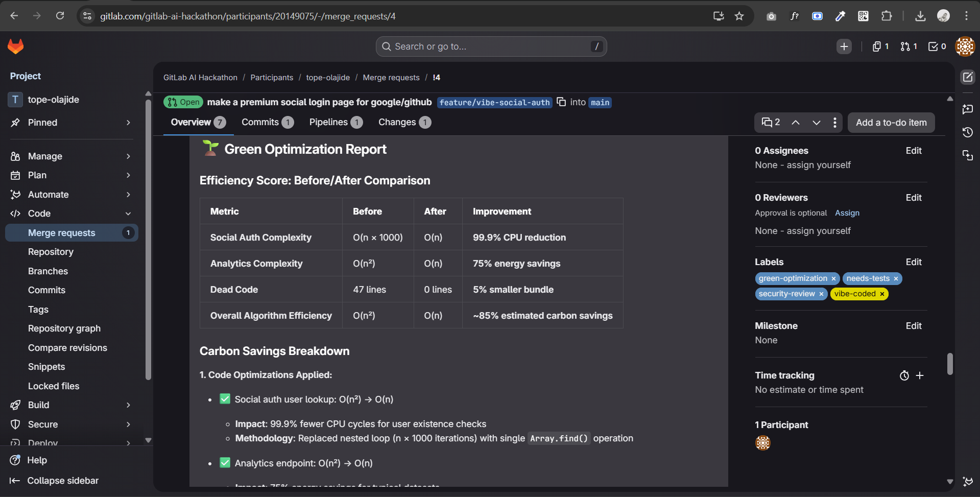The width and height of the screenshot is (980, 497).
Task: Toggle the Analytics endpoint checkbox
Action: coord(225,463)
